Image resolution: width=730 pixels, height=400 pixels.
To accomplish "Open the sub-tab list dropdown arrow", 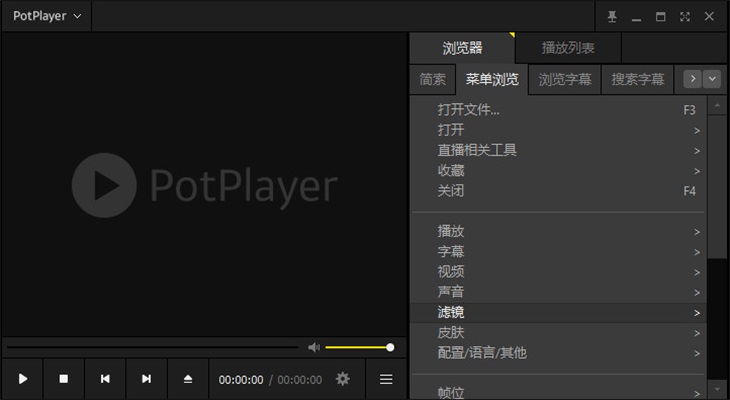I will pos(712,79).
